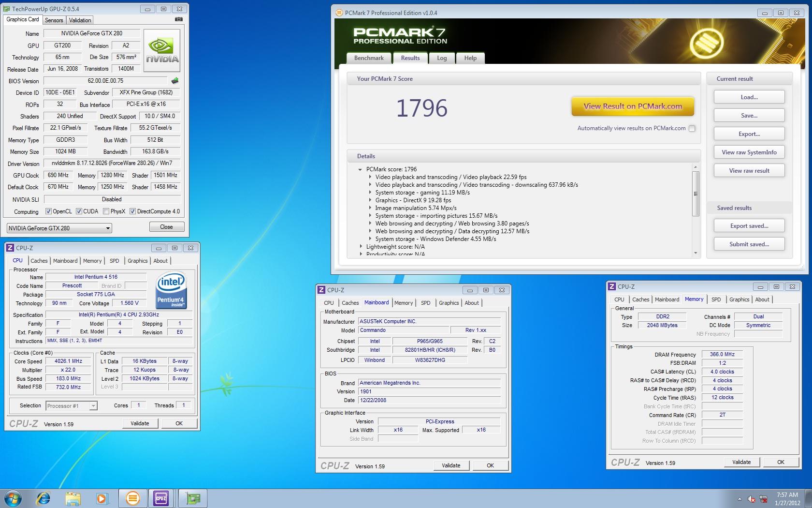
Task: Show hidden system tray icons
Action: click(739, 499)
